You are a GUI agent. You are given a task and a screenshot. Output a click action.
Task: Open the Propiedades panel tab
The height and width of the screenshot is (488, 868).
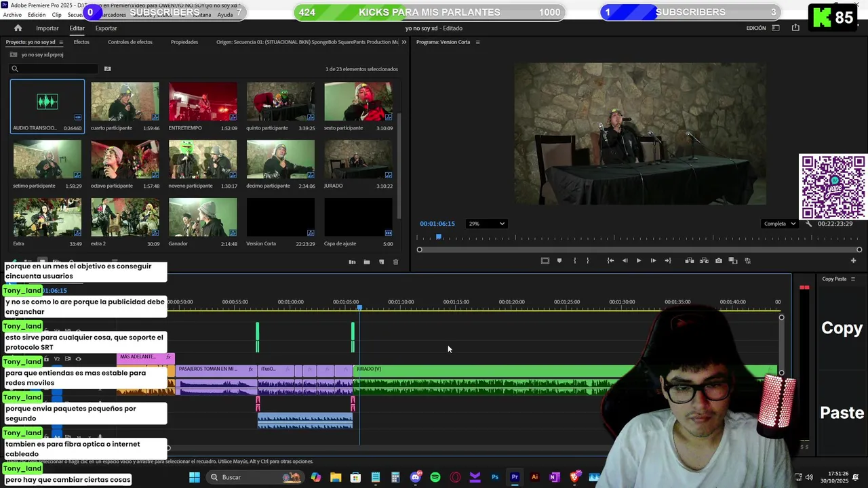pyautogui.click(x=184, y=42)
